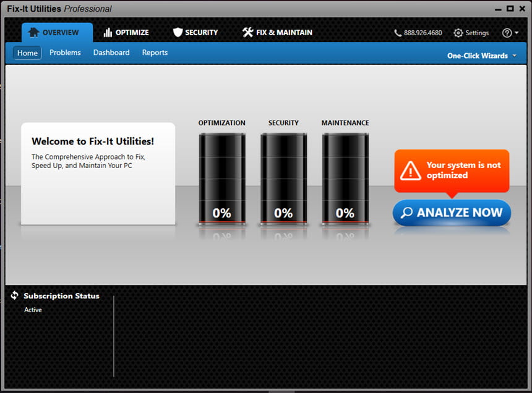Click the support number 888.926.4680
The width and height of the screenshot is (532, 393).
(423, 33)
